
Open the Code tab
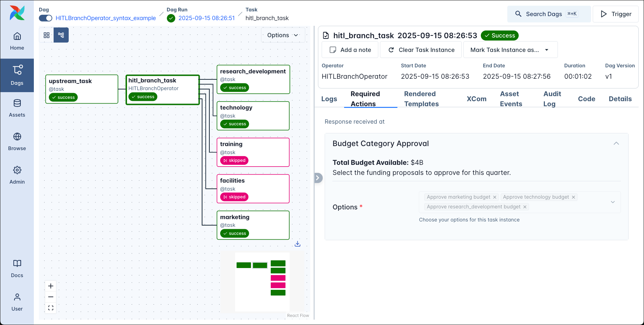pos(586,99)
